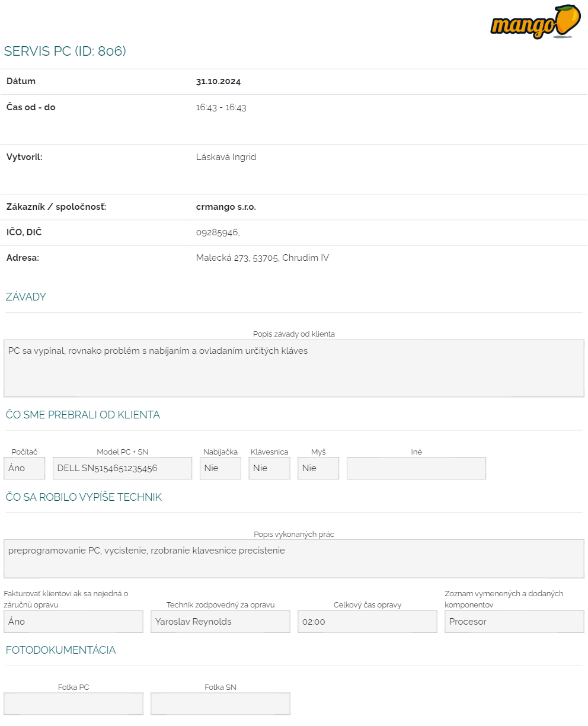Click the customer name crmango s.r.o.
588x726 pixels.
click(226, 207)
